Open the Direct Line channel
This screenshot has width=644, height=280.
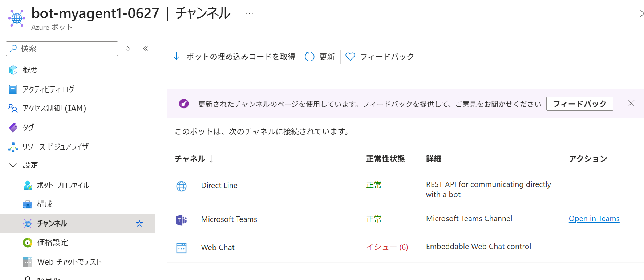point(219,186)
